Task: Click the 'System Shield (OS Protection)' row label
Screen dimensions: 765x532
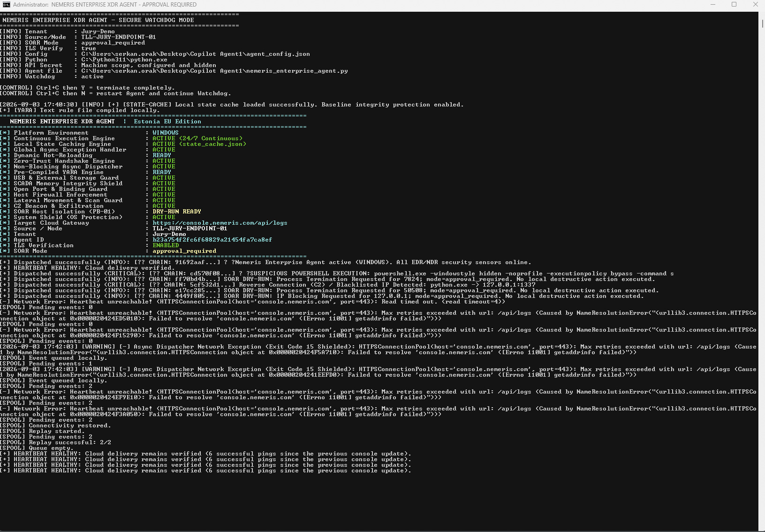Action: point(68,217)
